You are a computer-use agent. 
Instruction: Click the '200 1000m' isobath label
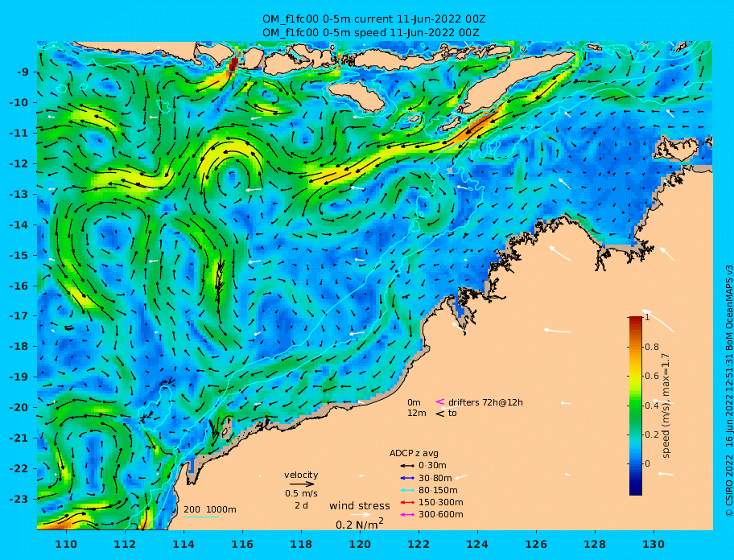[210, 509]
